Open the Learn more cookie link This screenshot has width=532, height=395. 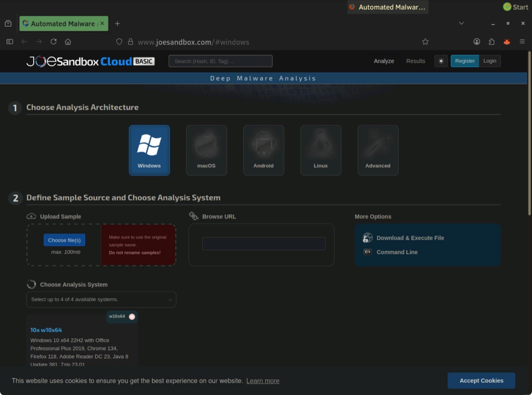pos(263,381)
